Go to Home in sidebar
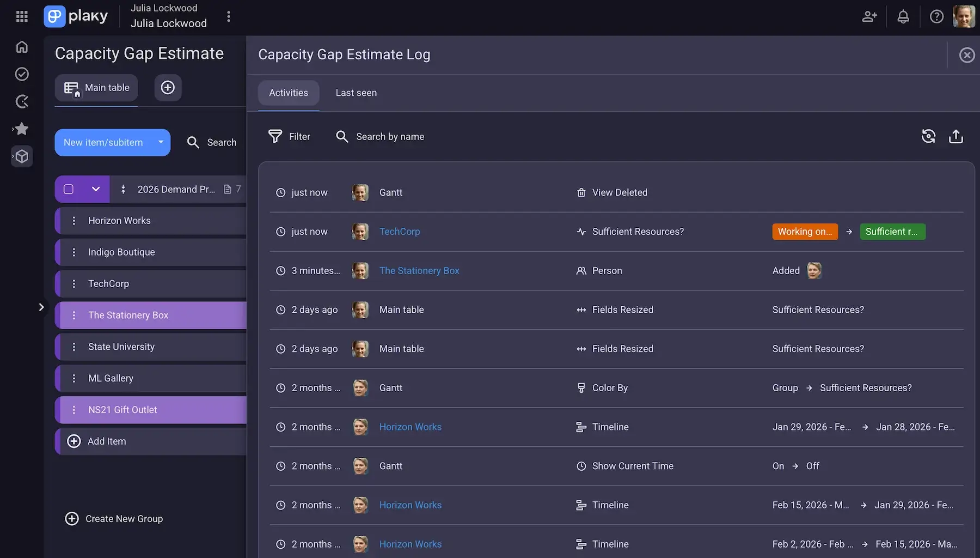This screenshot has height=558, width=980. click(22, 47)
